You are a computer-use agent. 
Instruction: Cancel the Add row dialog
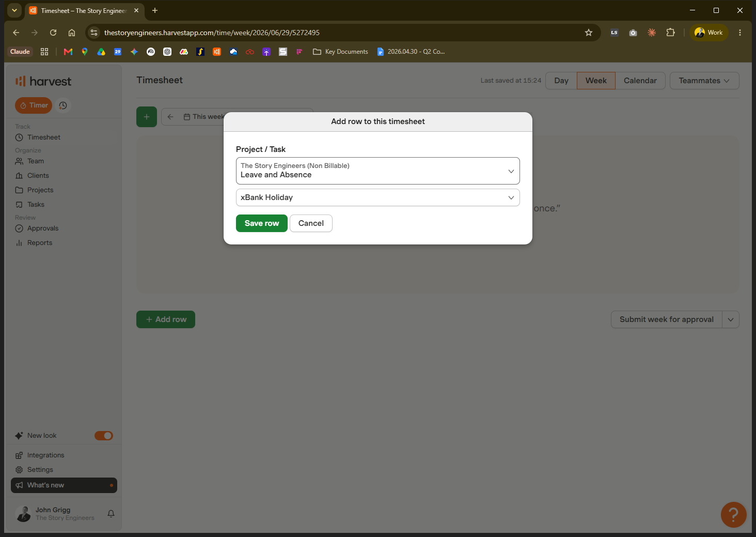[x=311, y=223]
